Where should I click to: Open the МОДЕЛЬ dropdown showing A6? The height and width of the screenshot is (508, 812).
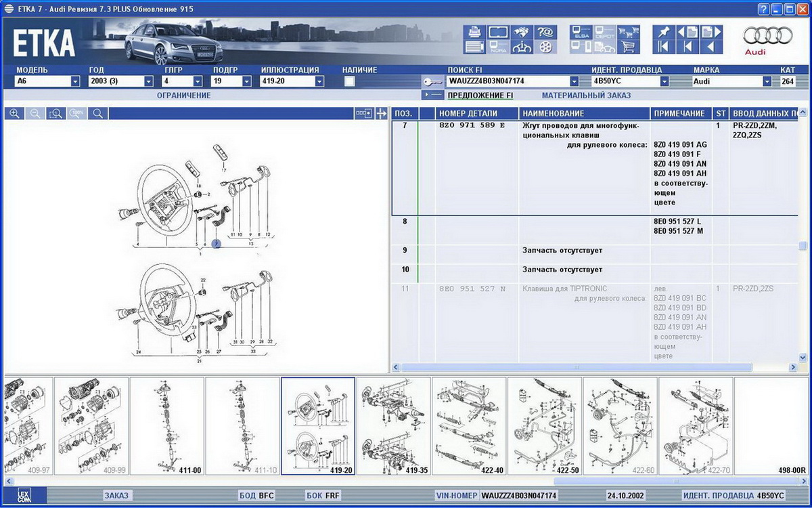click(48, 81)
